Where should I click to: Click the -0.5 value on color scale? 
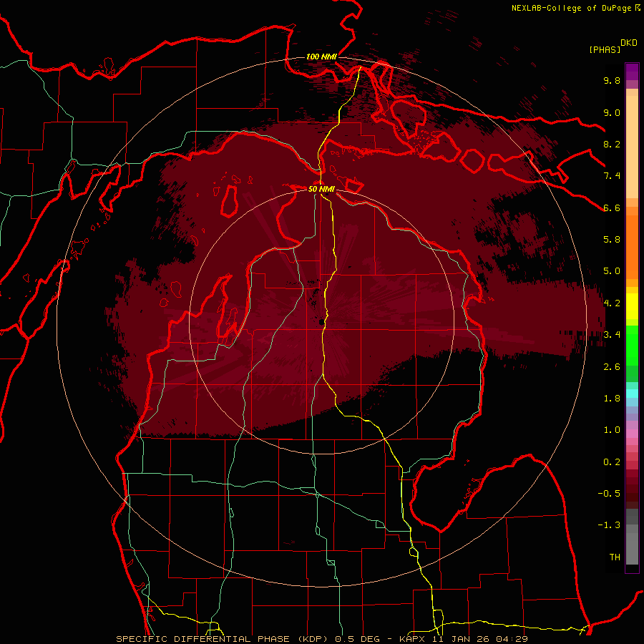pos(609,493)
